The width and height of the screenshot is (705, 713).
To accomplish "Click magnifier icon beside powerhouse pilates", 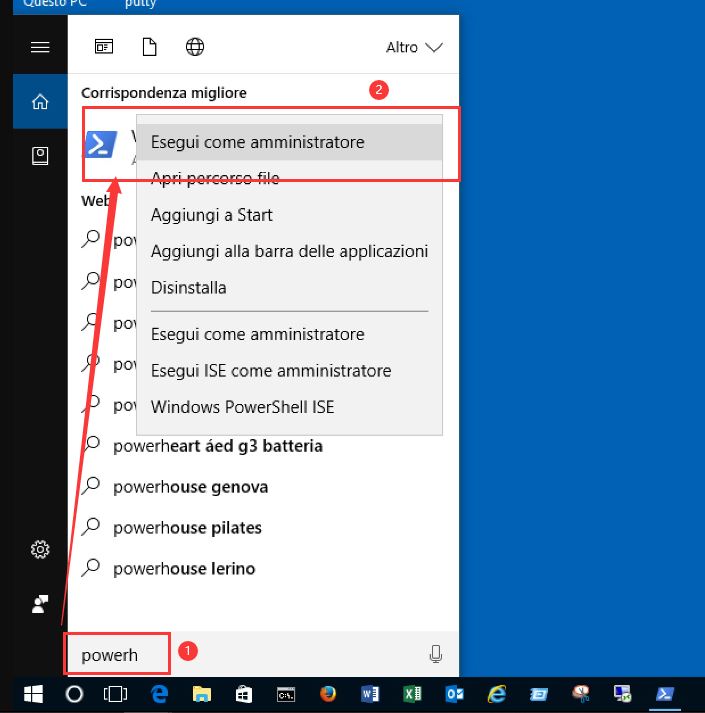I will pos(91,527).
